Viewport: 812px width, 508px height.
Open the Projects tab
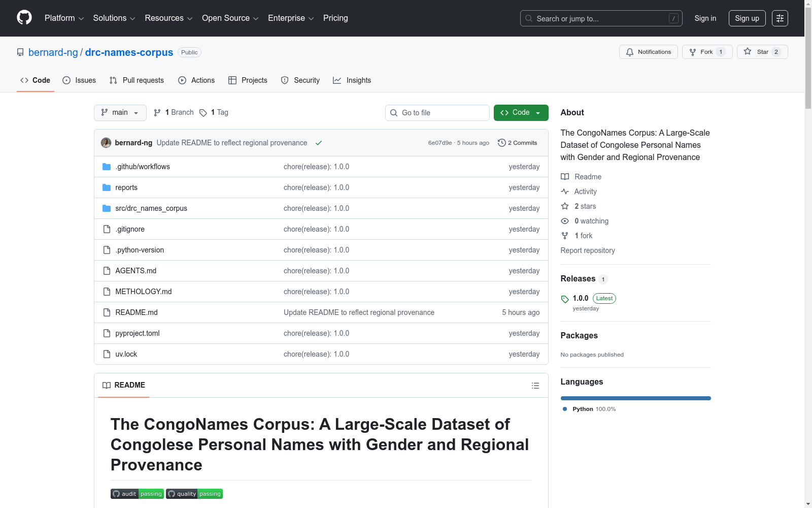click(248, 80)
